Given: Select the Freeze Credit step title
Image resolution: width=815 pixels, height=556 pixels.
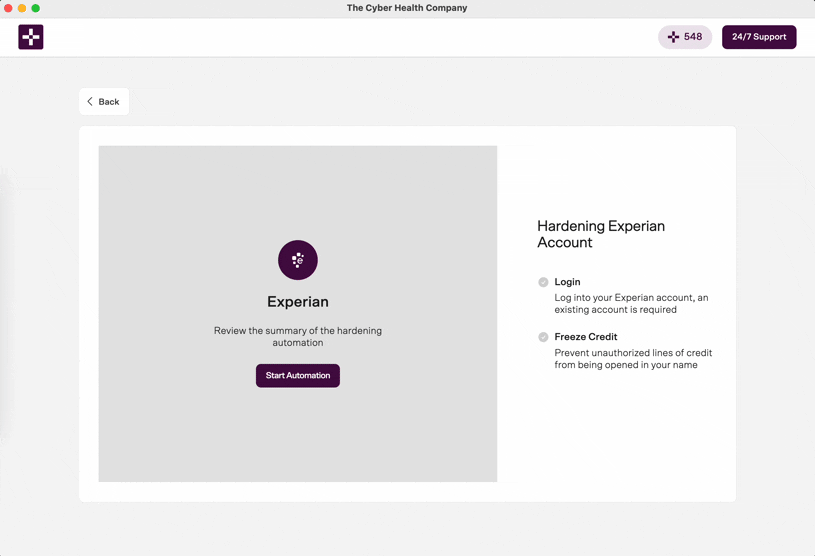Looking at the screenshot, I should click(586, 337).
